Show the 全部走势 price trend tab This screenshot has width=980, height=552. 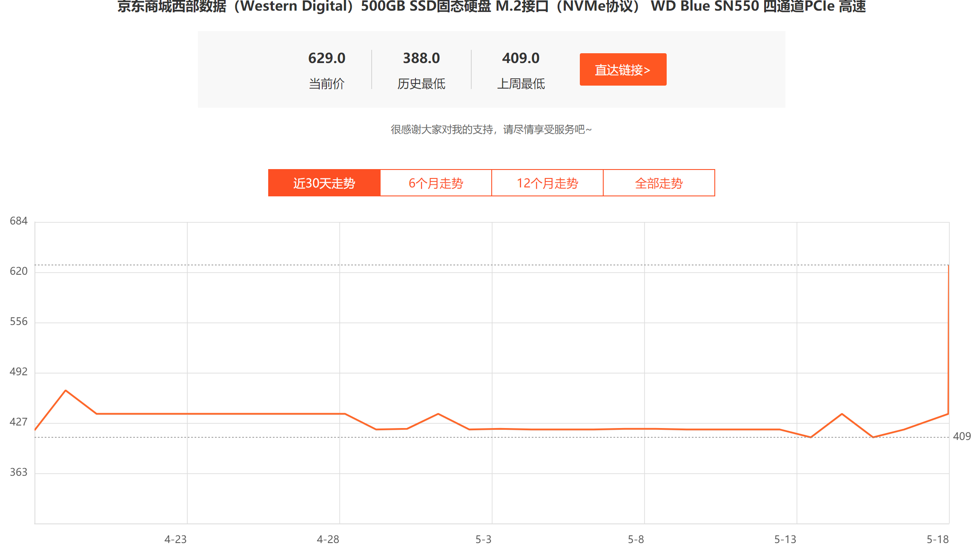point(659,183)
